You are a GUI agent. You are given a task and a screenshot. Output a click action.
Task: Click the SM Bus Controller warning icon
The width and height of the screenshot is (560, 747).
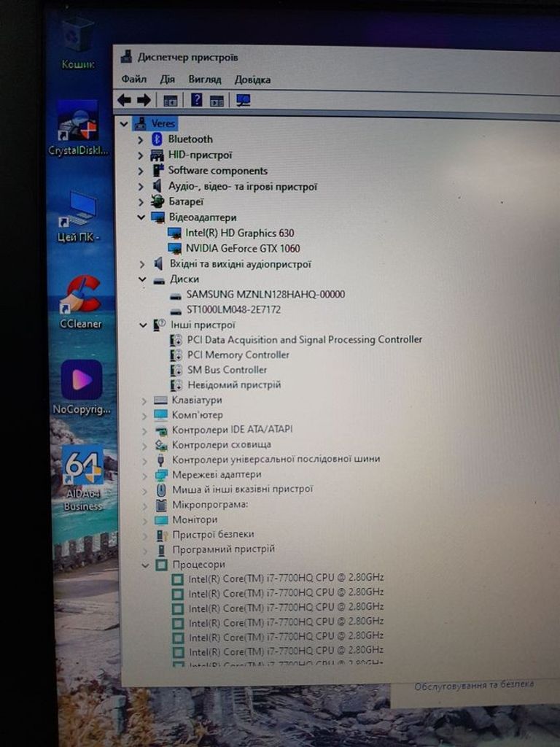pyautogui.click(x=176, y=370)
